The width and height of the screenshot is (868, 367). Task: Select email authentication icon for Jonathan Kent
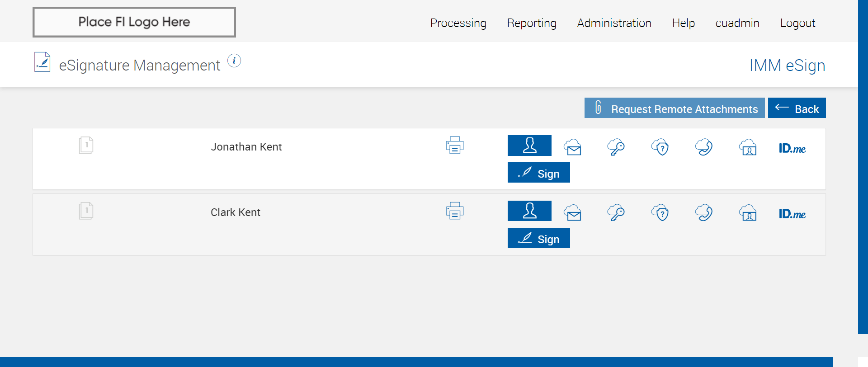[573, 147]
